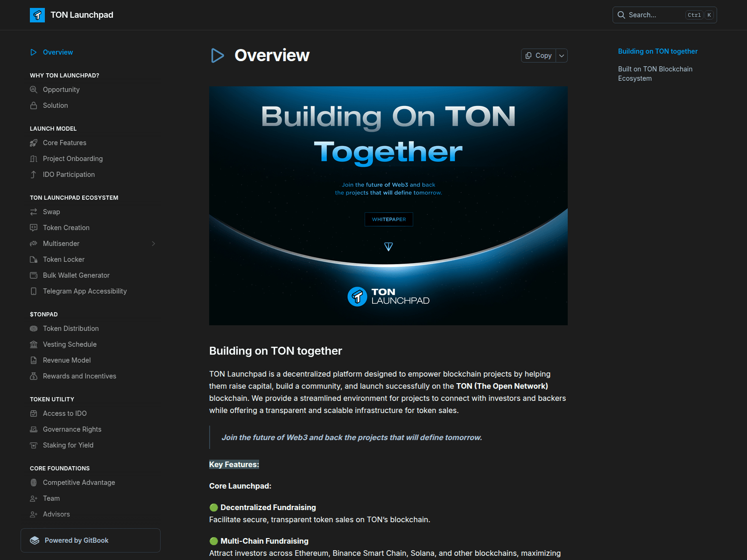Click the Key Features highlighted text

pyautogui.click(x=234, y=464)
